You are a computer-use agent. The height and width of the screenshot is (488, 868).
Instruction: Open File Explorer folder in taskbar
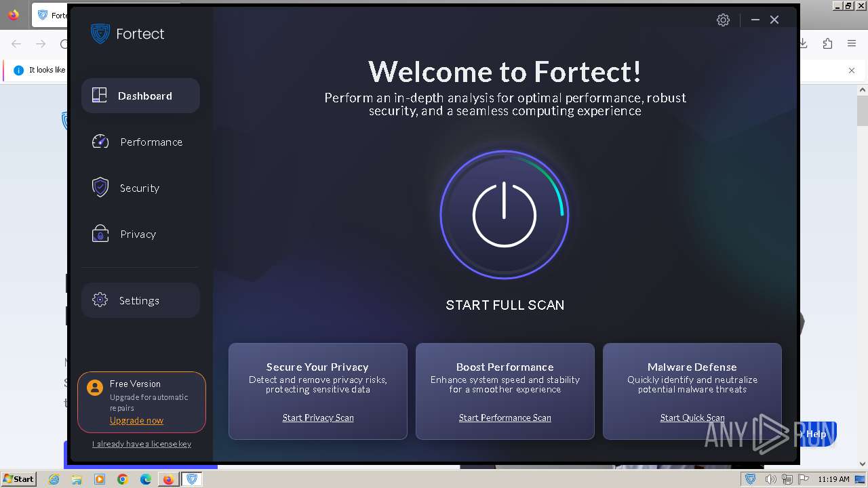click(x=77, y=479)
